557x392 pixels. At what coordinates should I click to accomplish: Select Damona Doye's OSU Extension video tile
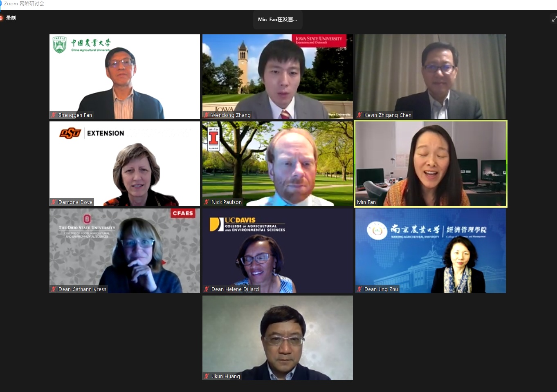(125, 164)
